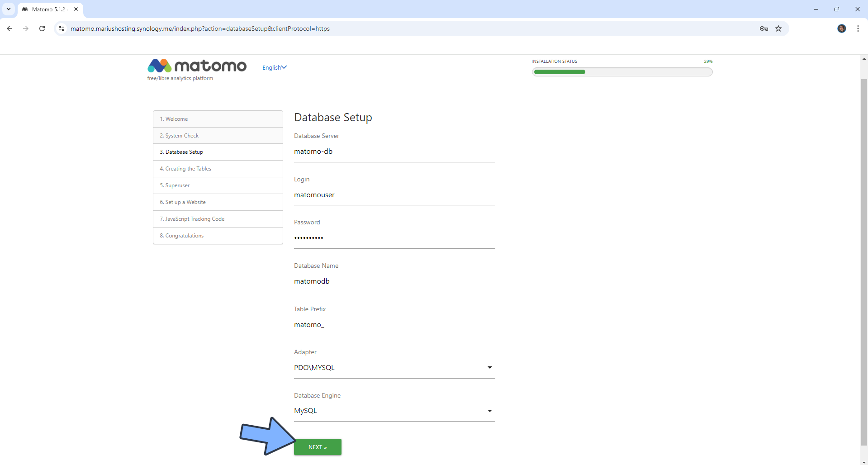Click the scrollbar up arrow
Image resolution: width=868 pixels, height=465 pixels.
pos(864,59)
